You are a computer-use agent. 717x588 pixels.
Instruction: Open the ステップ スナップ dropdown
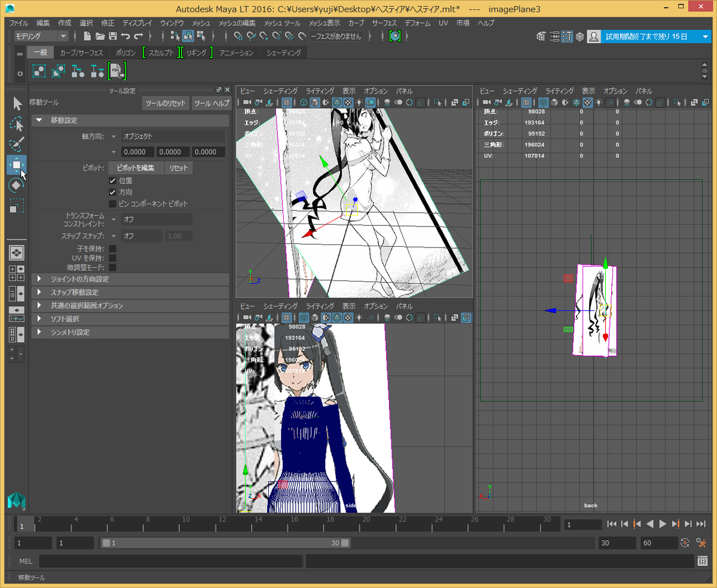tap(136, 236)
